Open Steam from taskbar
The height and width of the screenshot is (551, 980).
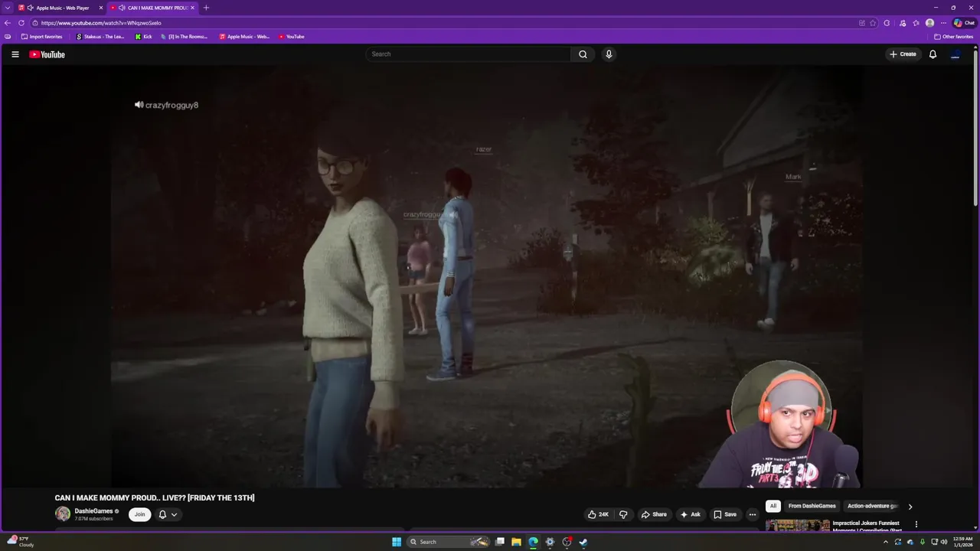tap(583, 542)
